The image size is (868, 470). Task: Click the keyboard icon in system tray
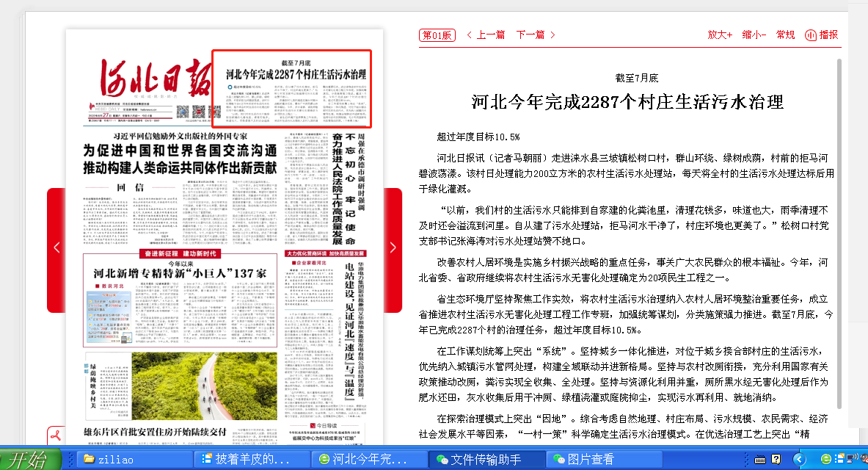[x=761, y=459]
